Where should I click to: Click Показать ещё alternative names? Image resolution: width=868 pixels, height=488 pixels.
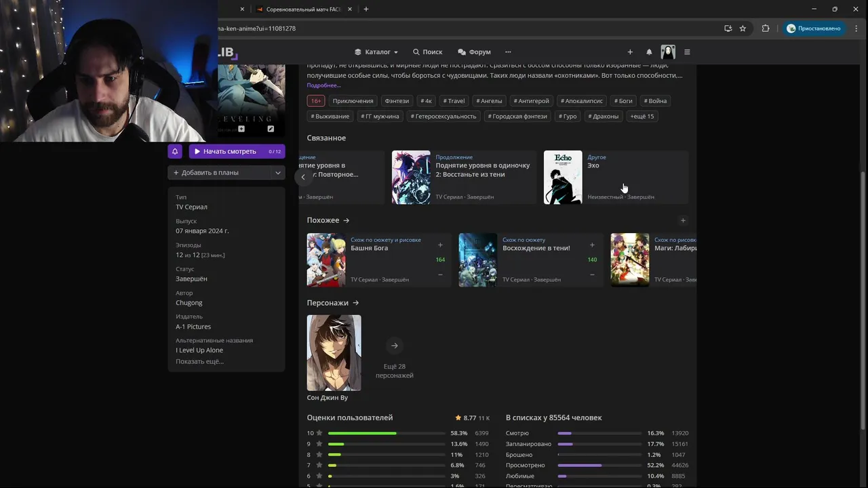199,361
